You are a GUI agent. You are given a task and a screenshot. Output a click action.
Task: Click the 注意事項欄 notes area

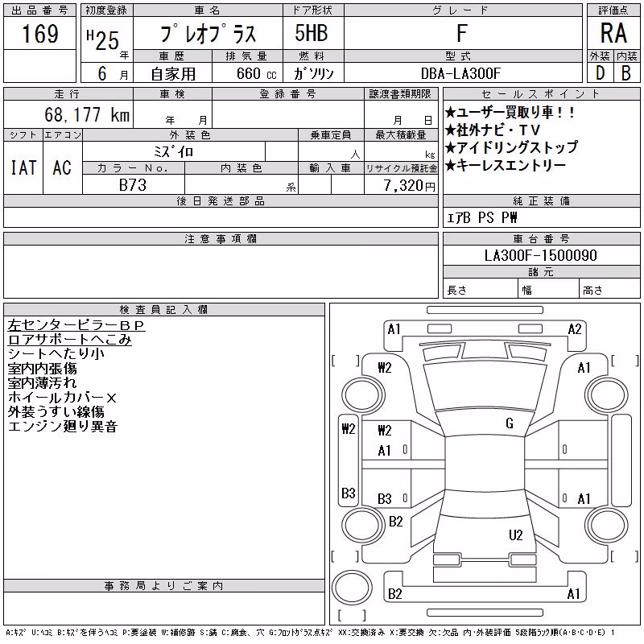pos(221,271)
